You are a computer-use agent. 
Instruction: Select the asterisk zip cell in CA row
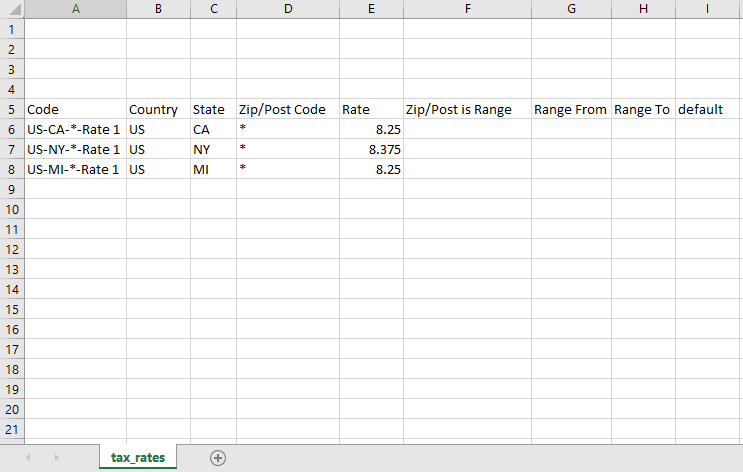(288, 129)
